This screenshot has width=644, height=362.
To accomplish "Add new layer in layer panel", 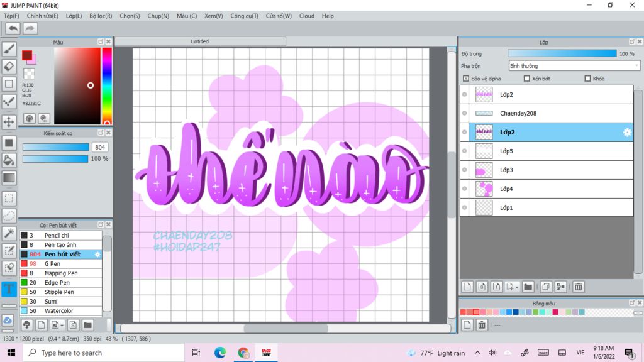I will coord(467,287).
